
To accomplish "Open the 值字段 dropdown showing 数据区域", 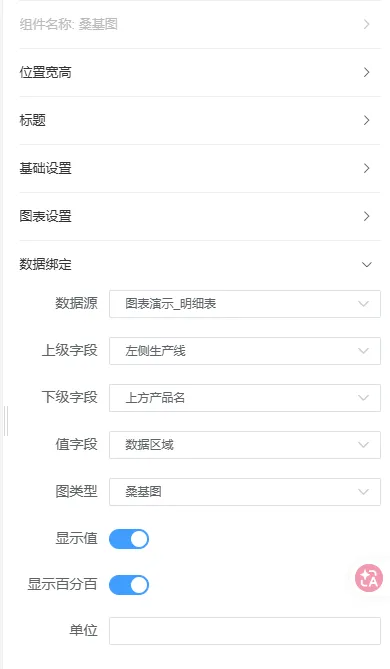I will point(245,445).
